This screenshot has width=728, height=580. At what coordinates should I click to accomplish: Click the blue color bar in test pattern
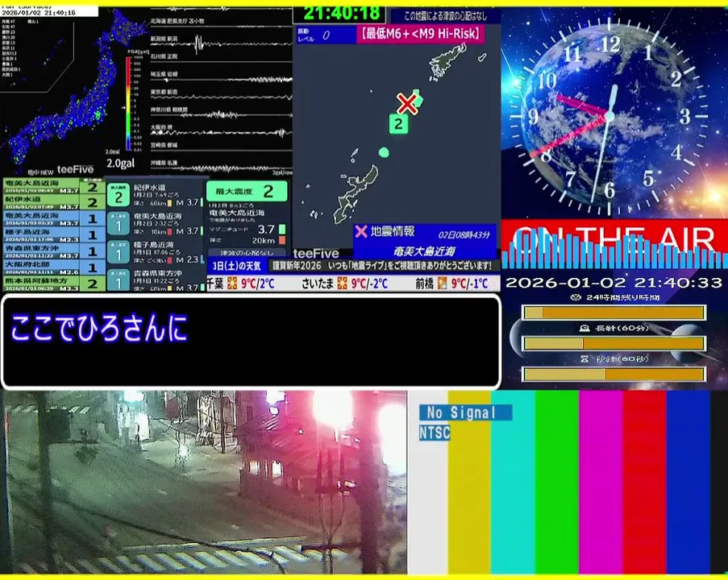688,482
